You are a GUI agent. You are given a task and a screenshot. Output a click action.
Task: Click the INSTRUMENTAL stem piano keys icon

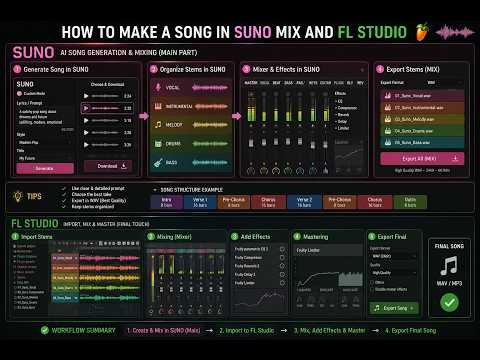coord(158,106)
